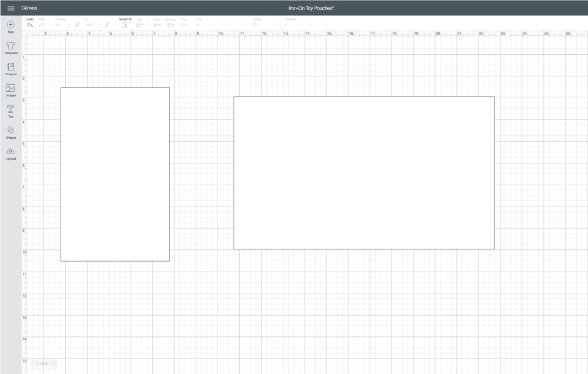The height and width of the screenshot is (374, 588).
Task: Expand the Align dropdown
Action: pyautogui.click(x=157, y=25)
